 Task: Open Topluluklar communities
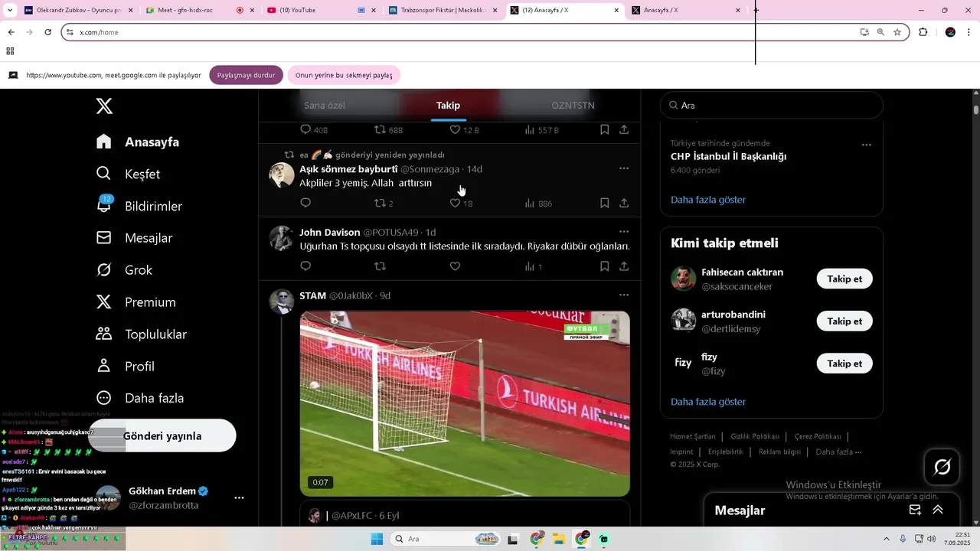tap(142, 334)
